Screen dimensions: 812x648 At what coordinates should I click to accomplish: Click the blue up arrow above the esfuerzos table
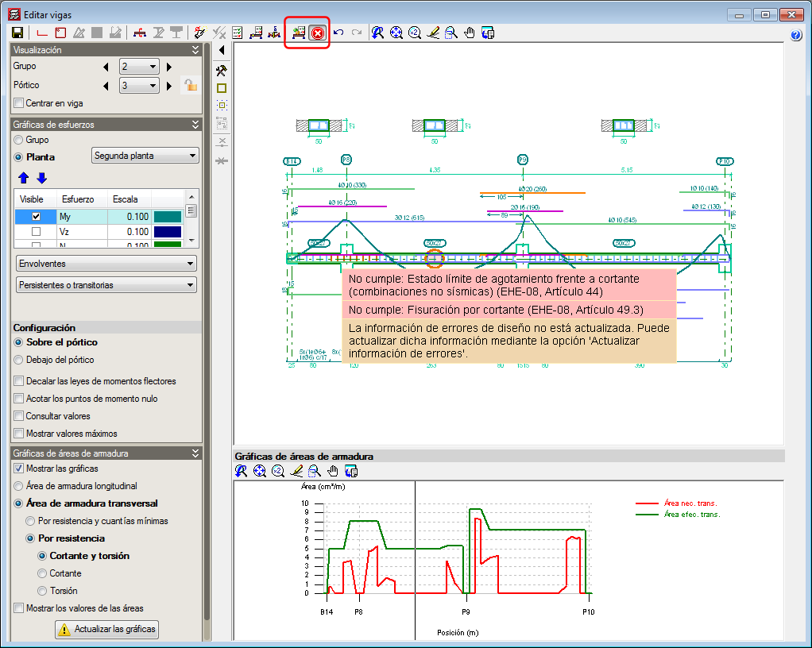coord(23,177)
